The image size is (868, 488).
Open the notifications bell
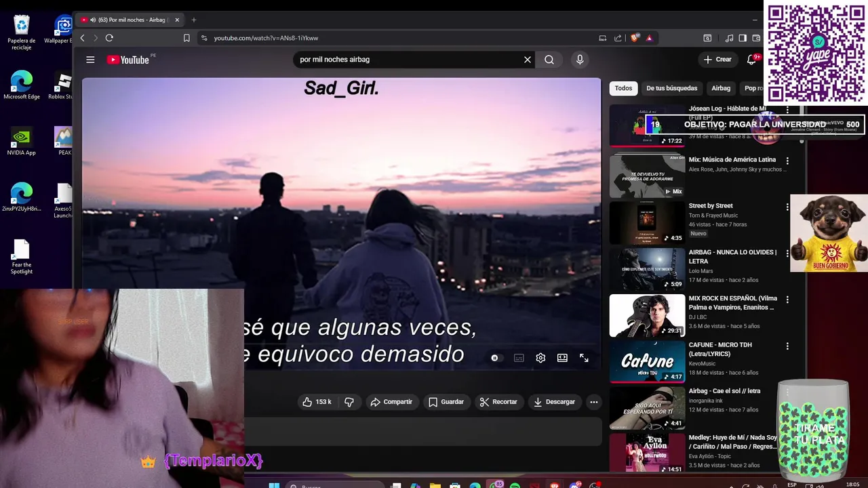click(751, 60)
